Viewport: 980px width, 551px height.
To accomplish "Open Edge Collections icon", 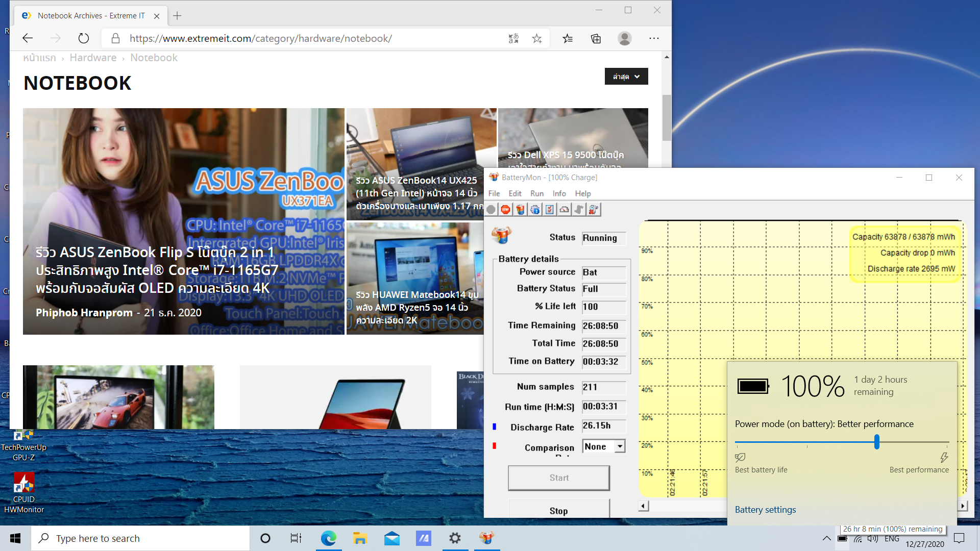I will pos(596,38).
